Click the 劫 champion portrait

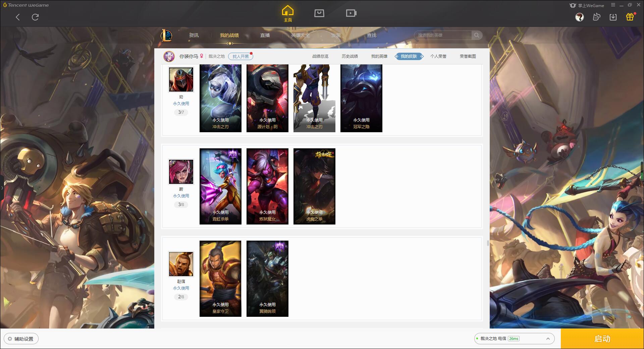(181, 80)
